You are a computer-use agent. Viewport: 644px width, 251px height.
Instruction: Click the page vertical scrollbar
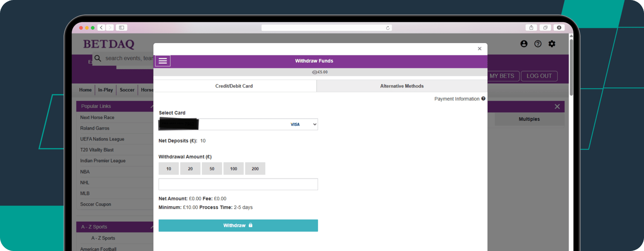pos(571,67)
